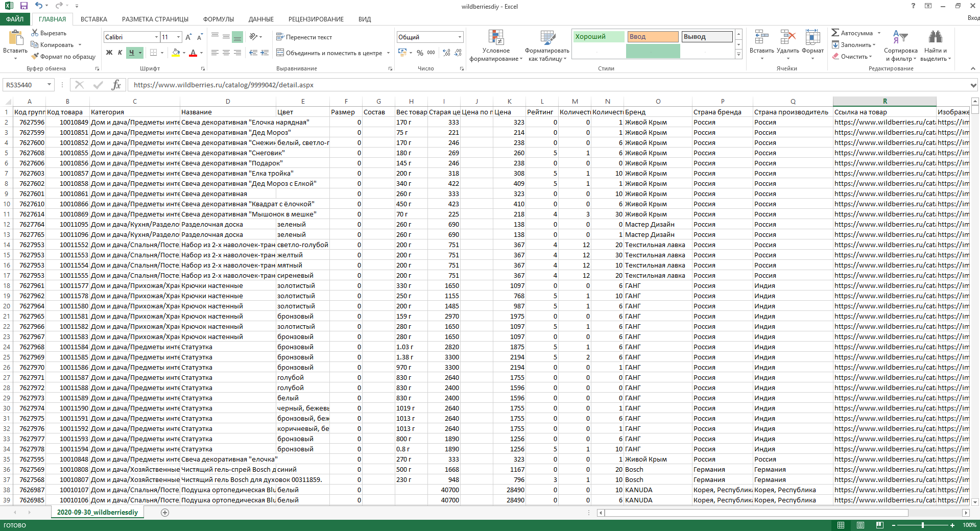Click Insert cells (Вставить) in Ячейки group
This screenshot has width=980, height=531.
[x=761, y=45]
